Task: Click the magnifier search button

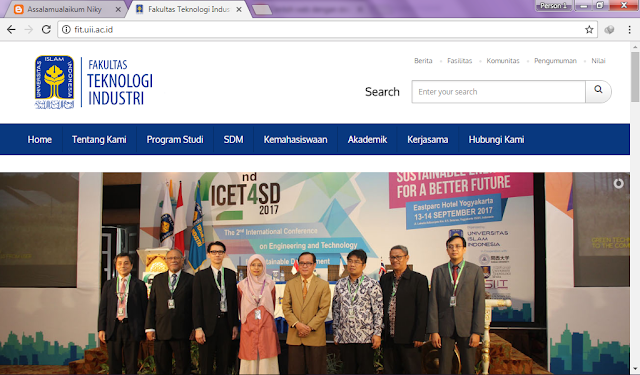Action: pos(598,91)
